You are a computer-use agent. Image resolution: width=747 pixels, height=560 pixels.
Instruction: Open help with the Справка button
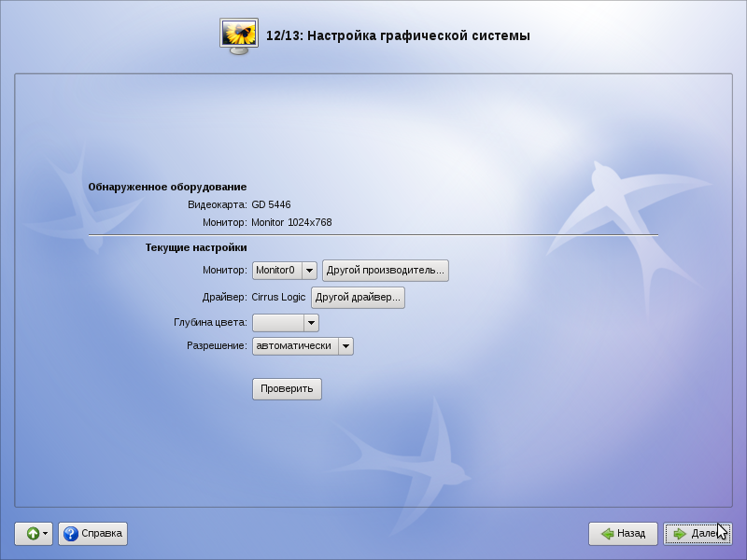click(92, 534)
